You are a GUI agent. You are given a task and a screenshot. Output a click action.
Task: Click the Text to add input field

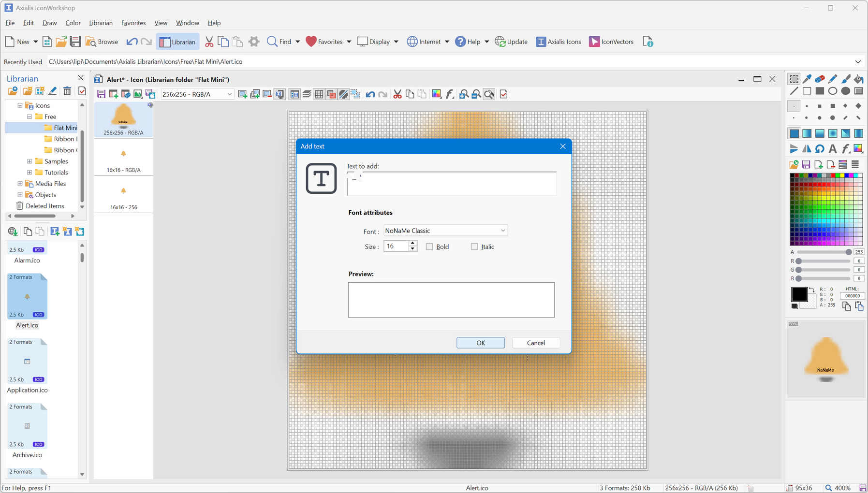452,184
